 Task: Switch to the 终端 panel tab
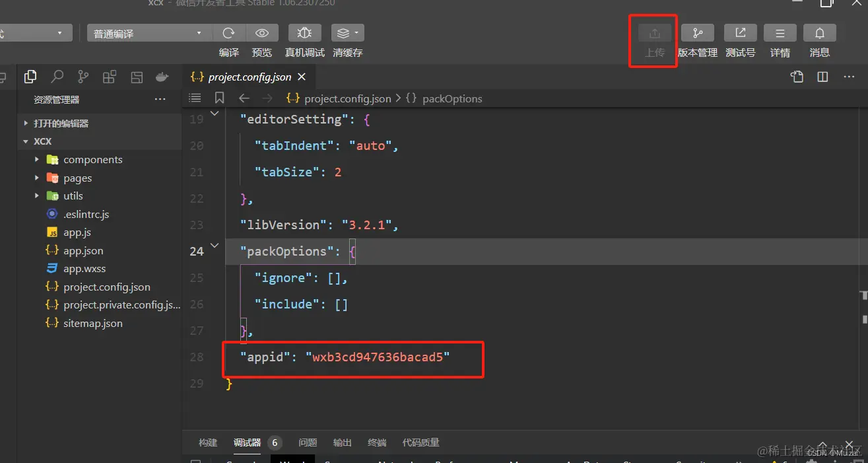377,443
